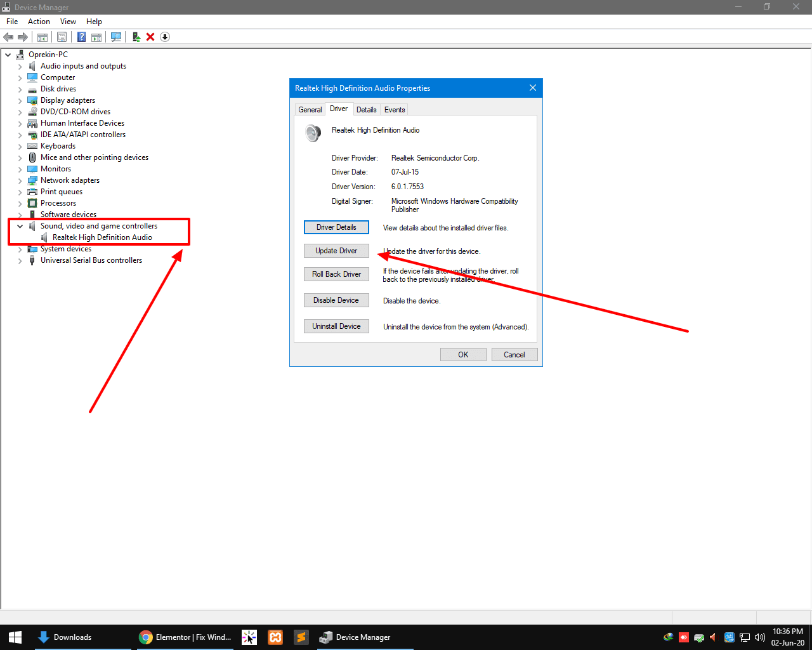
Task: Expand Audio inputs and outputs node
Action: [20, 66]
